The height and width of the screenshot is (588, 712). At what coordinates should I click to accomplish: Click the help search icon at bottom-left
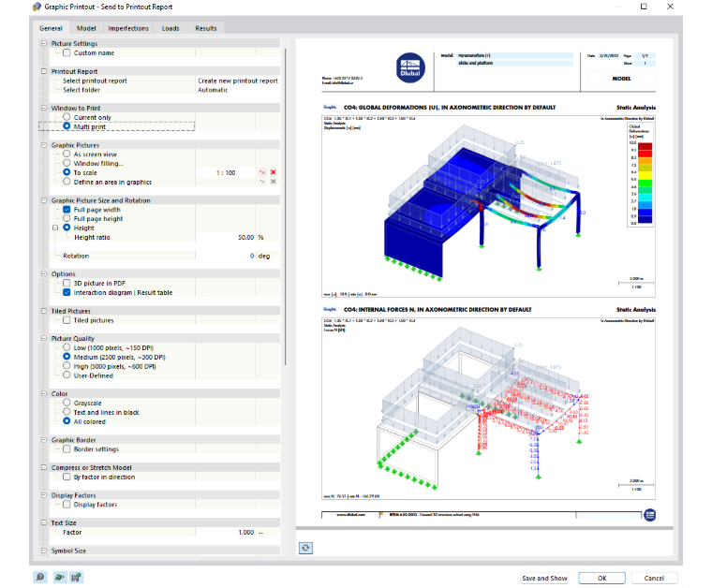(x=40, y=577)
